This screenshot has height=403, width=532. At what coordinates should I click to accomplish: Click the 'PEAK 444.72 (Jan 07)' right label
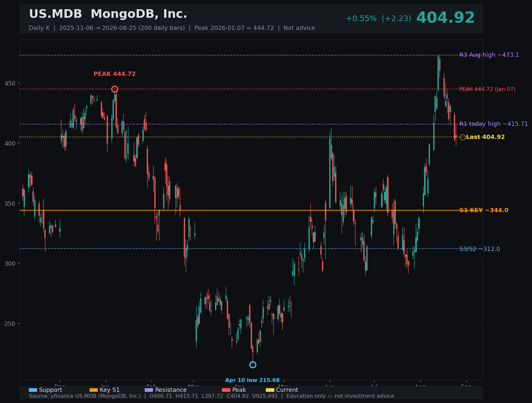coord(487,89)
